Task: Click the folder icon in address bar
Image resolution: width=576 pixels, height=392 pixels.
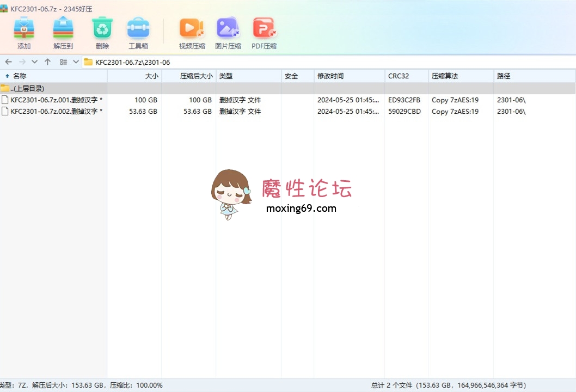Action: point(88,62)
